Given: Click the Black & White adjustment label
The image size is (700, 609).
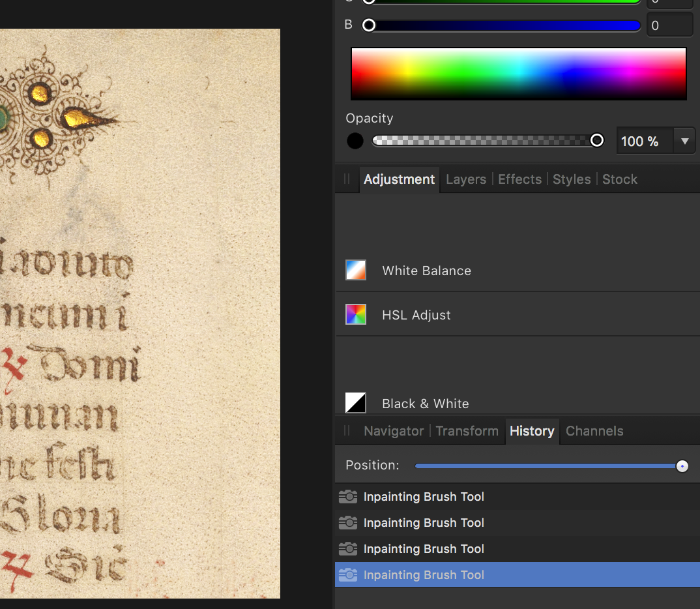Looking at the screenshot, I should tap(426, 404).
